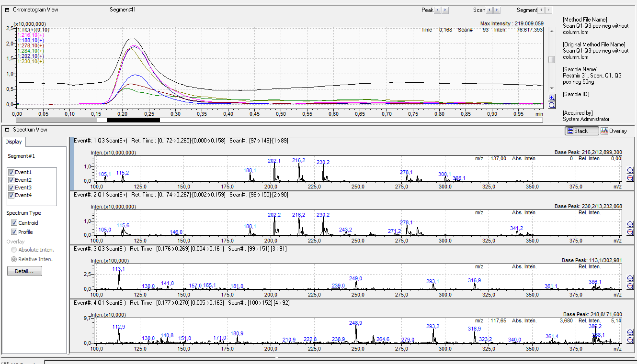This screenshot has height=364, width=637.
Task: Step to previous scan arrow
Action: 489,10
